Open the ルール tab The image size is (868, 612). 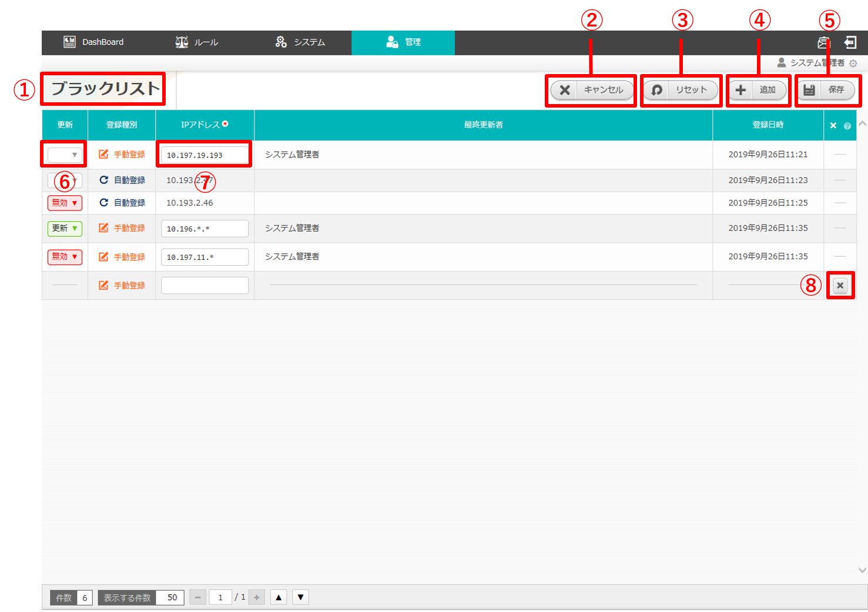[197, 42]
